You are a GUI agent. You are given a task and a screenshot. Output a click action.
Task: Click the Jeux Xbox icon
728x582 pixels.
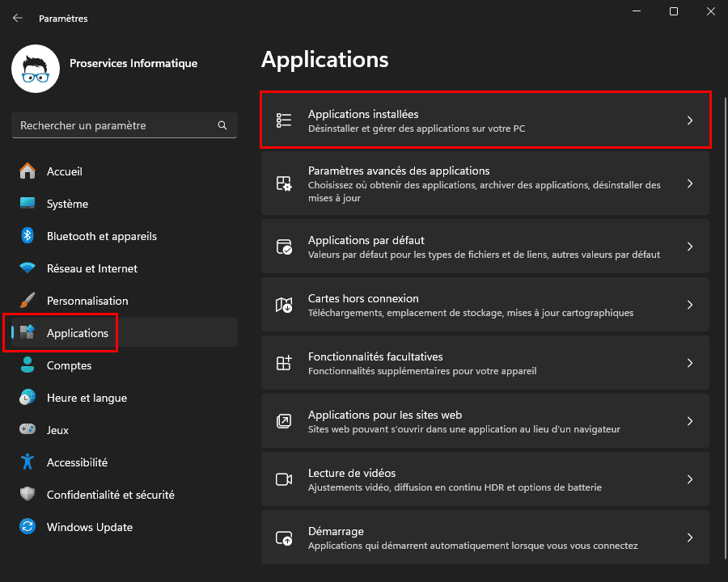(x=28, y=430)
